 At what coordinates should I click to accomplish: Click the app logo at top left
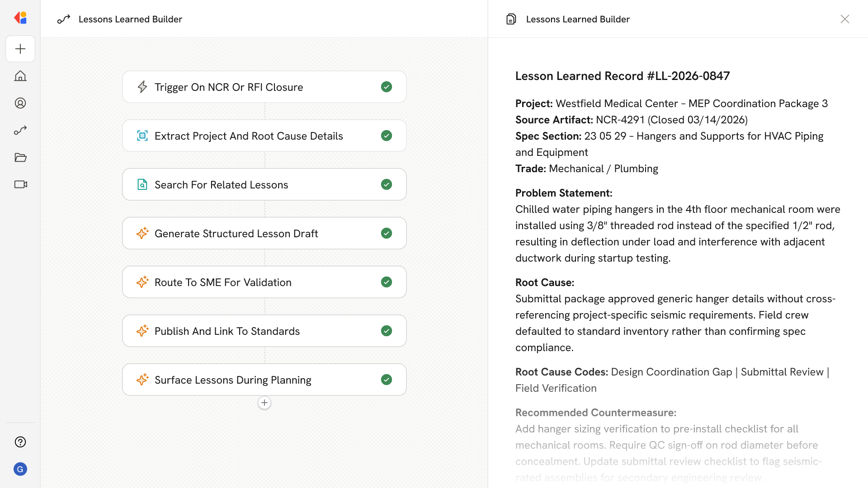click(20, 18)
